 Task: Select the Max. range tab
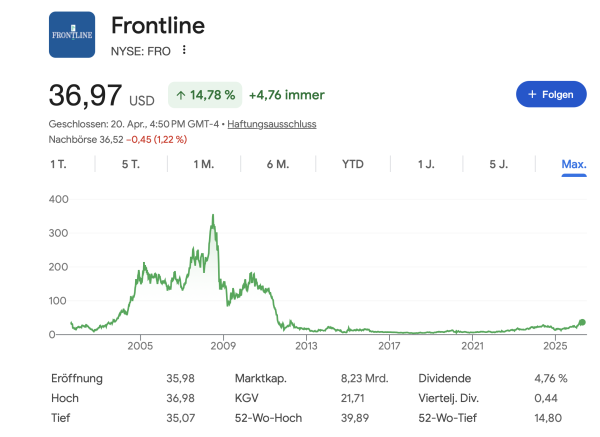(x=573, y=164)
